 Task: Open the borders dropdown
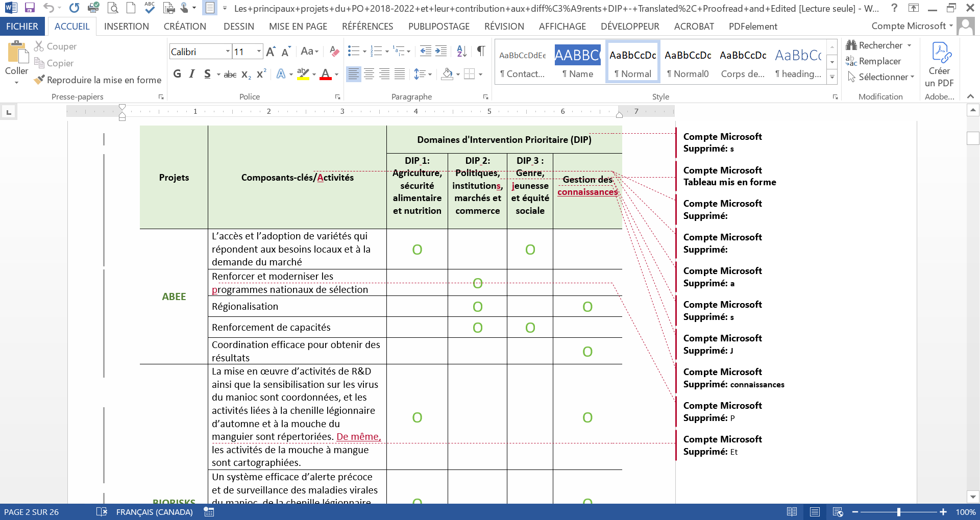(481, 75)
